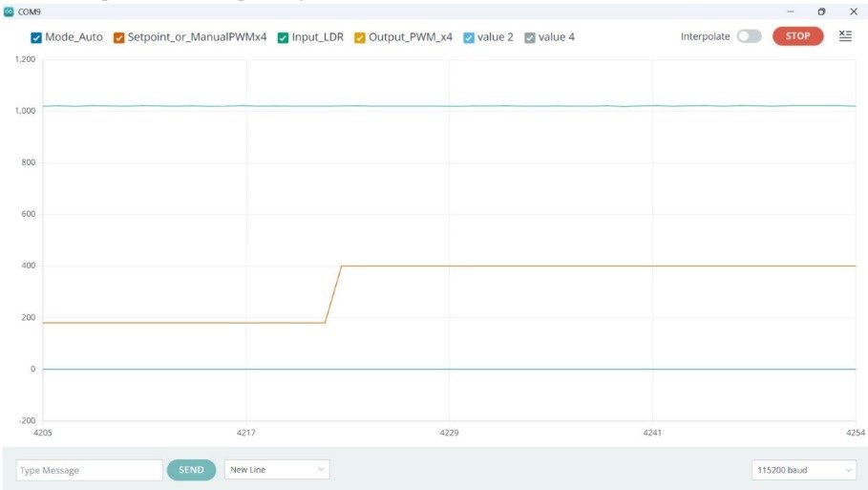
Task: Hide the Setpoint_or_ManualPWMx4 series
Action: [118, 37]
